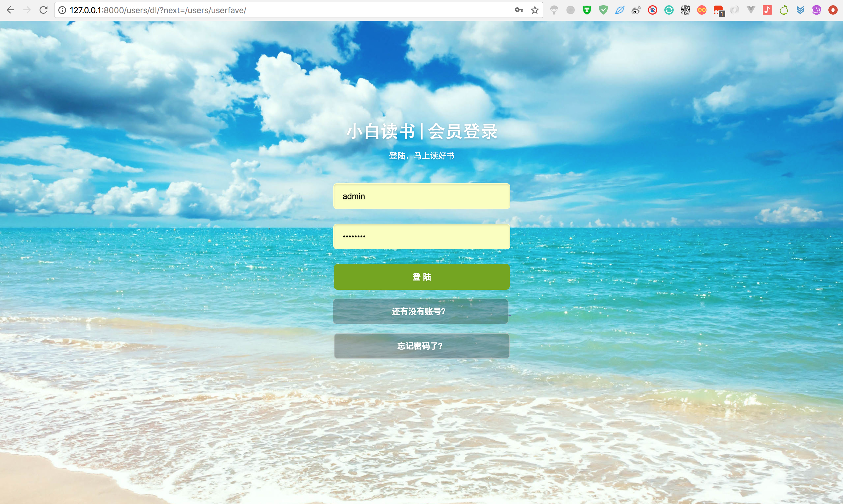The image size is (843, 504).
Task: Click the 还有没有账号? register link
Action: point(420,311)
